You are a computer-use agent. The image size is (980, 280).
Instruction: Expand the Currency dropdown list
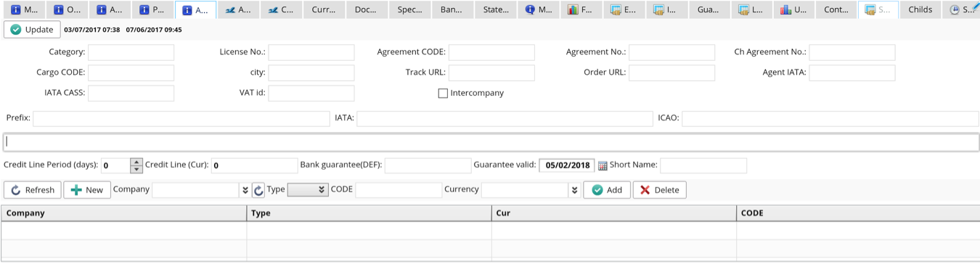[x=574, y=190]
